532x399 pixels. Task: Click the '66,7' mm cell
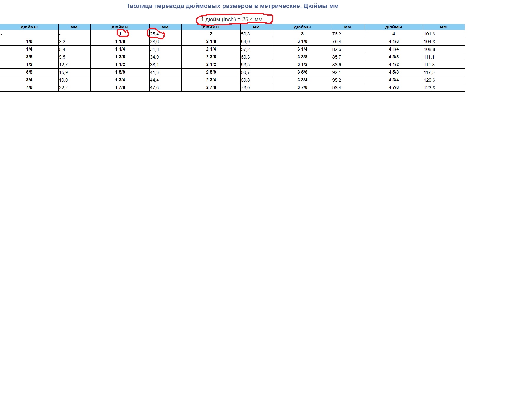coord(257,72)
